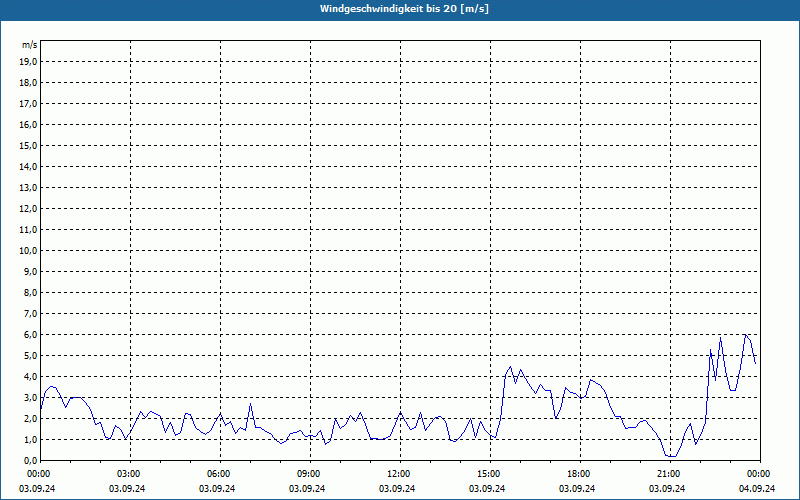Select the '03.09.24' date under 09:00
The width and height of the screenshot is (800, 500).
[307, 489]
